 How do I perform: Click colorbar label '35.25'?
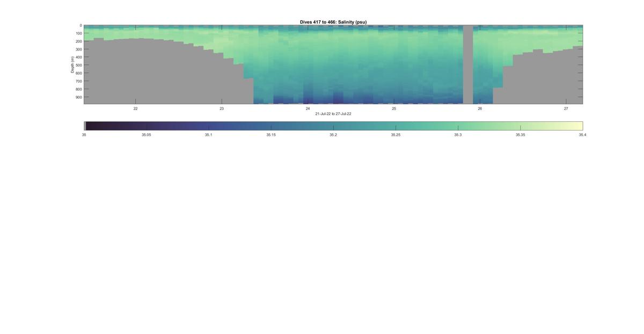coord(396,135)
